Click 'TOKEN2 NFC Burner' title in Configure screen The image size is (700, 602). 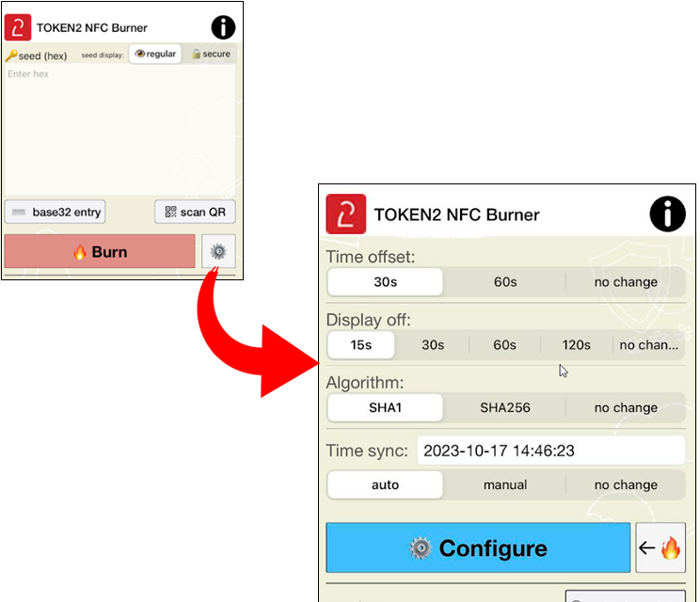tap(456, 214)
